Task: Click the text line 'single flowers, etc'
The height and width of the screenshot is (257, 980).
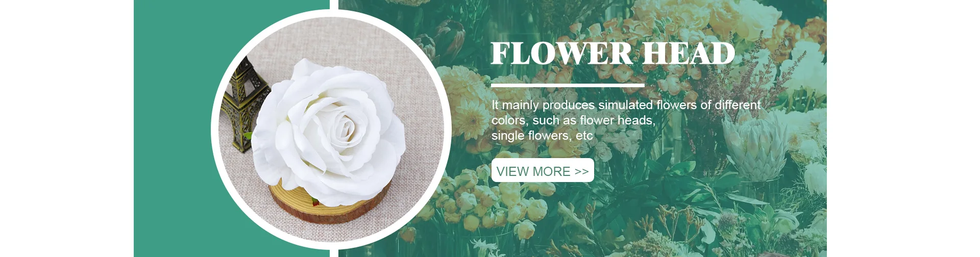Action: click(542, 136)
